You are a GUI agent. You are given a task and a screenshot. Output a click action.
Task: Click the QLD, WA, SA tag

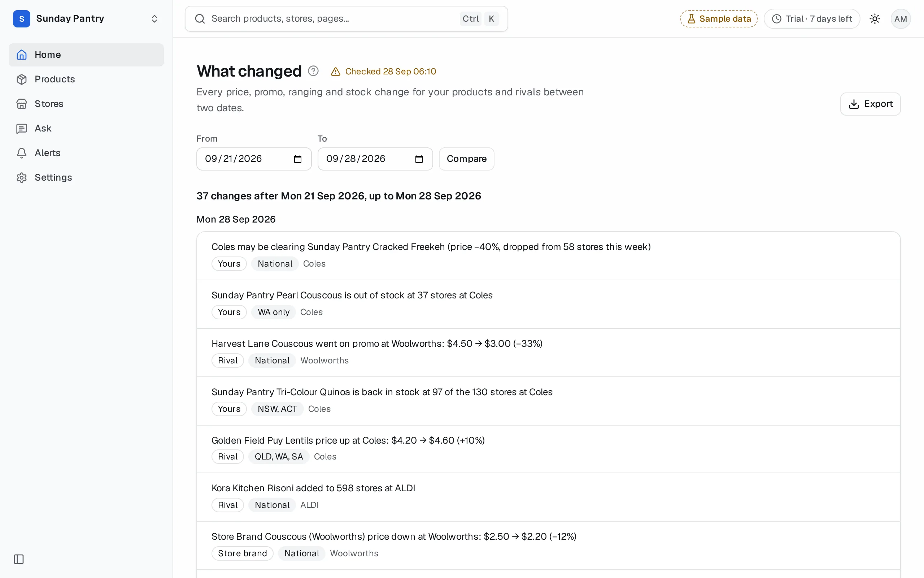[x=279, y=456]
